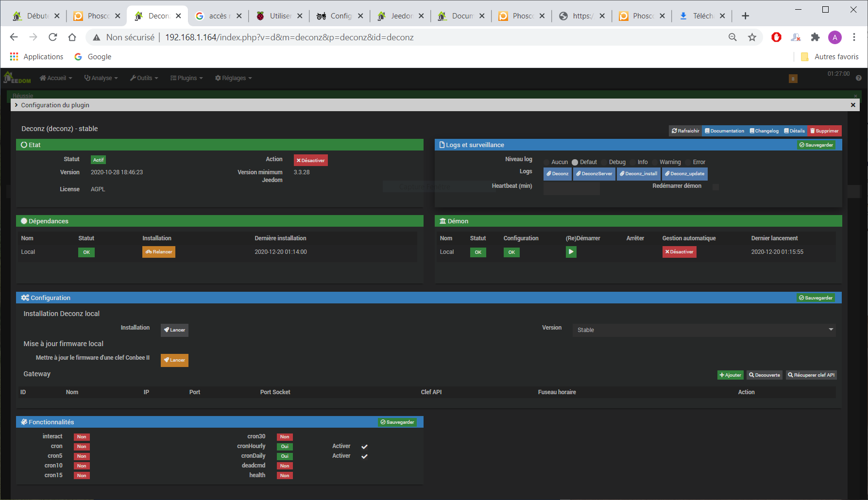
Task: Open the plugin Changelog
Action: 764,131
